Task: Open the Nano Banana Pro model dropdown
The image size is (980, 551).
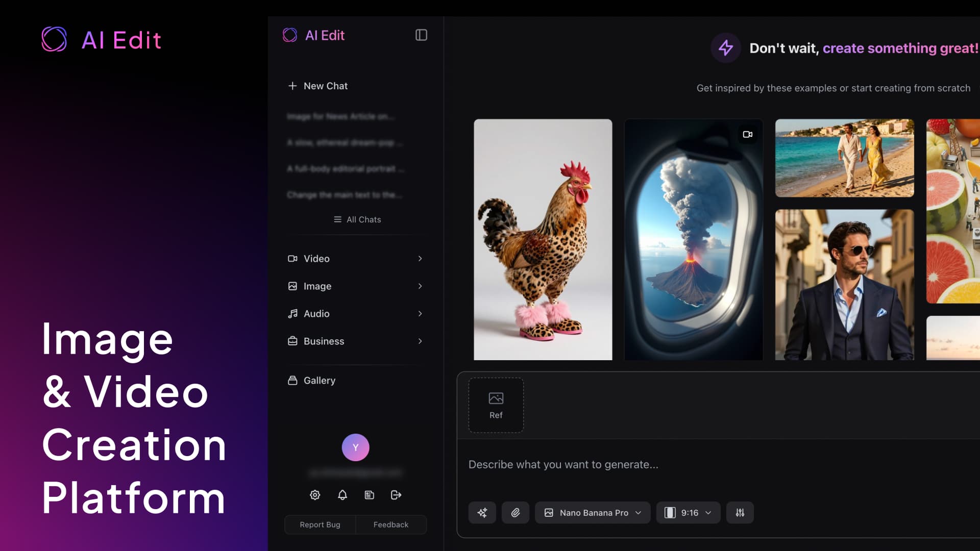Action: [593, 513]
